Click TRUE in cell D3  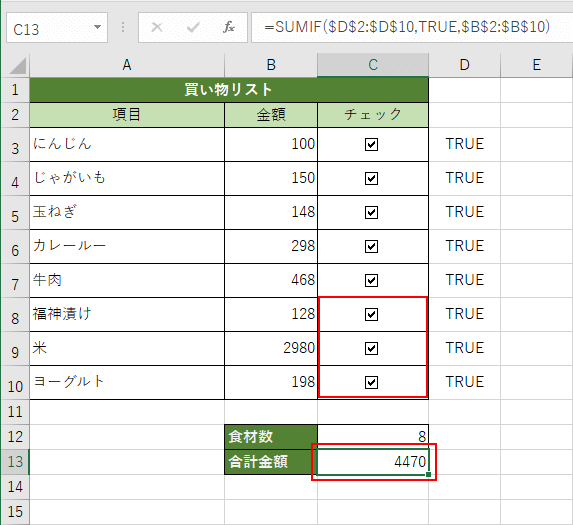(464, 144)
